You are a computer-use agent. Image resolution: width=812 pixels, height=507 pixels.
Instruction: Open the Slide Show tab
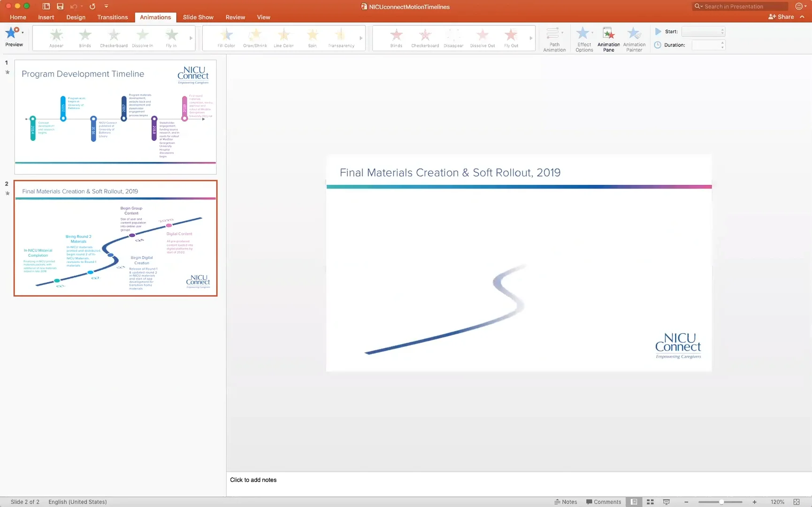(x=198, y=17)
